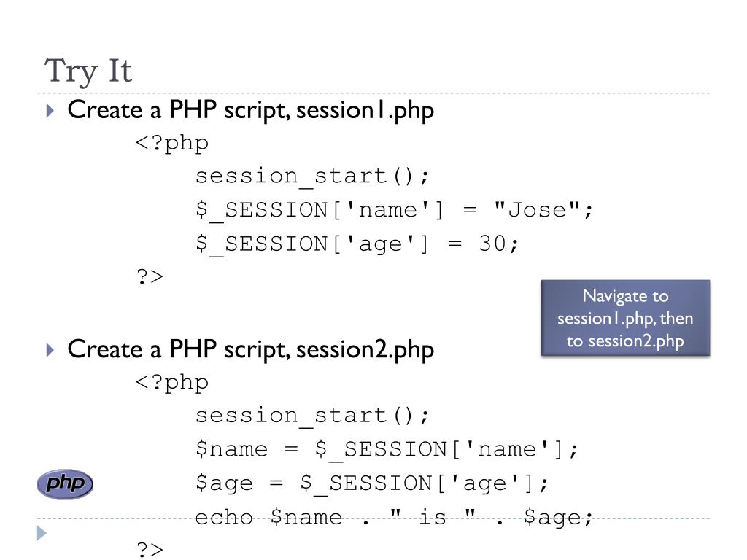Click the first "?>" closing tag
The width and height of the screenshot is (747, 560).
point(150,277)
